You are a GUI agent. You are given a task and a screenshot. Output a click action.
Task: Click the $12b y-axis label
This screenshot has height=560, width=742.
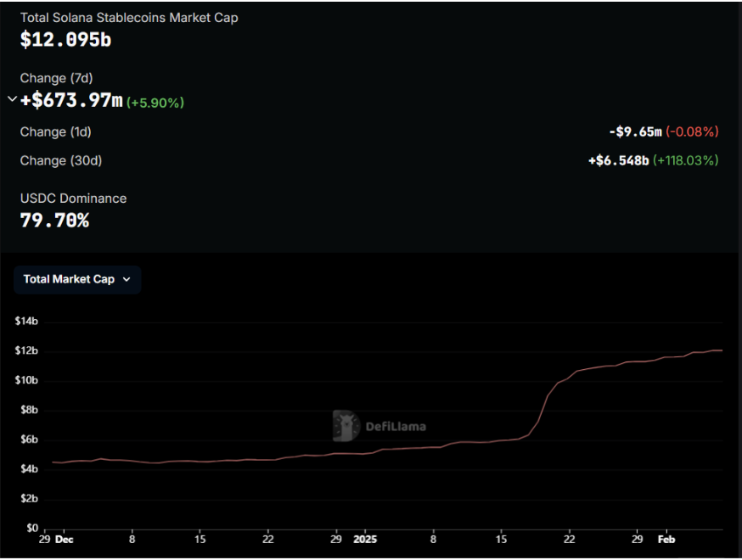(x=26, y=351)
